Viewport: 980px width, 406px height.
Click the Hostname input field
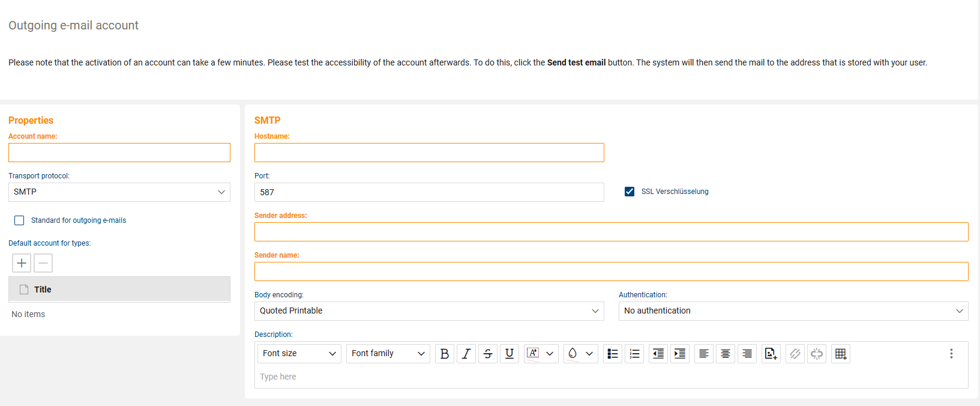pyautogui.click(x=429, y=153)
